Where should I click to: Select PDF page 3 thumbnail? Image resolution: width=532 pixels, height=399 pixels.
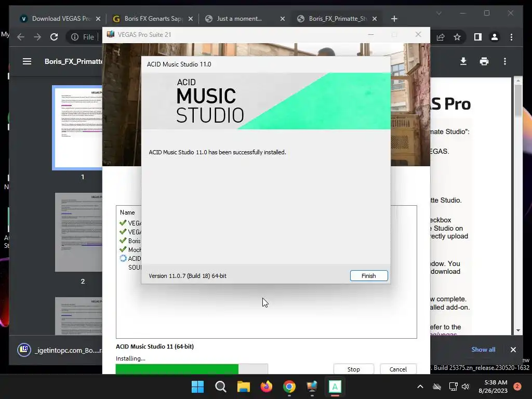(79, 316)
